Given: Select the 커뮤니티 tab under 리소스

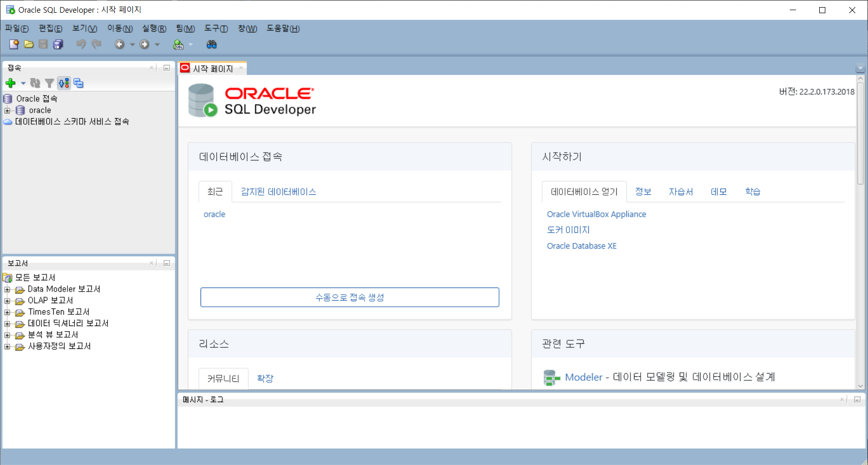Looking at the screenshot, I should tap(223, 378).
